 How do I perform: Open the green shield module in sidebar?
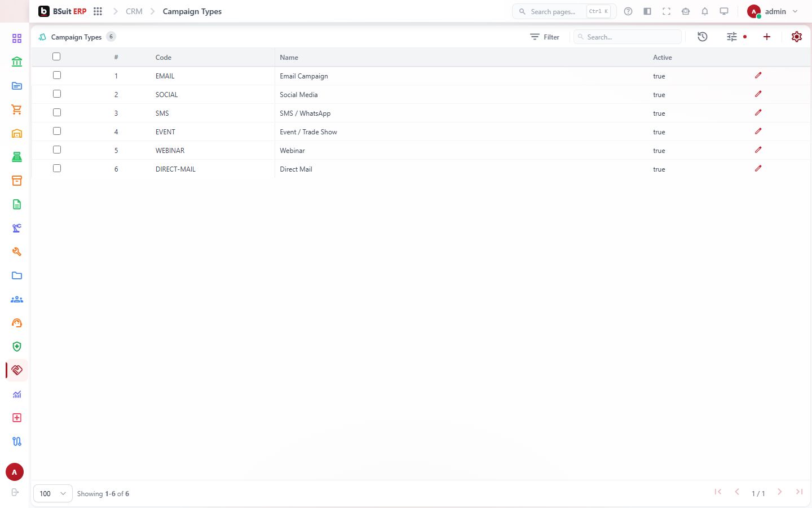tap(17, 347)
